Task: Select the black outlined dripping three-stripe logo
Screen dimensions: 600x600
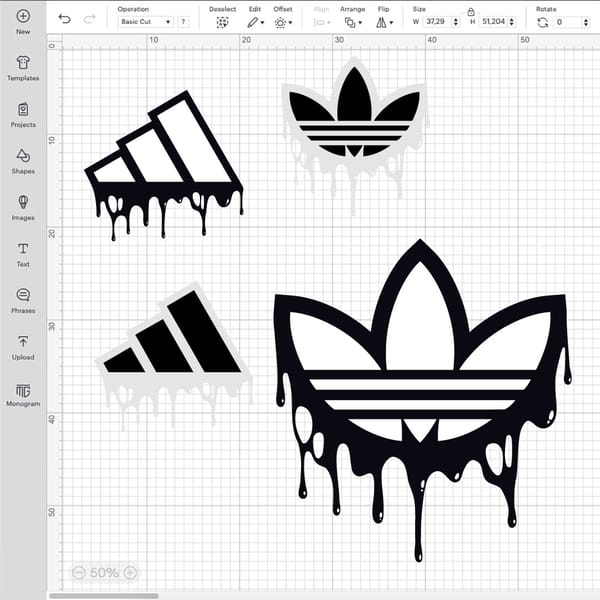Action: [164, 165]
